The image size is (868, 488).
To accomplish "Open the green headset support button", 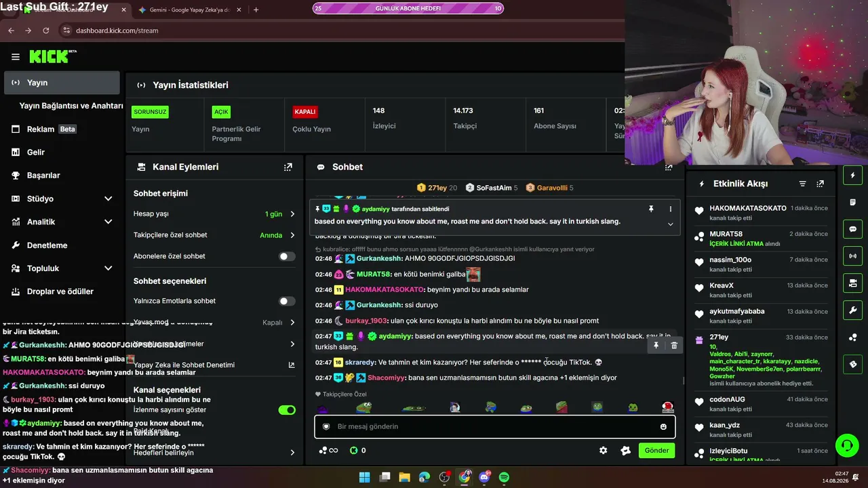I will coord(846,446).
